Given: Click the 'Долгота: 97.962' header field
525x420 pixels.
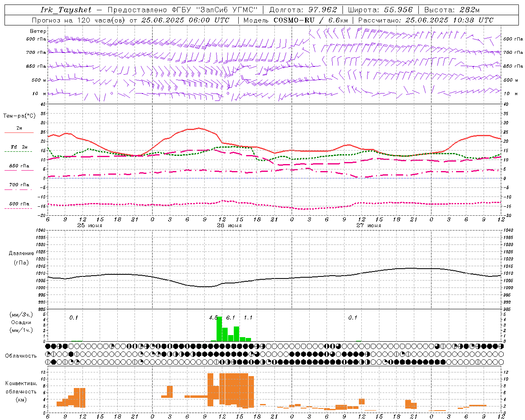Looking at the screenshot, I should coord(303,10).
